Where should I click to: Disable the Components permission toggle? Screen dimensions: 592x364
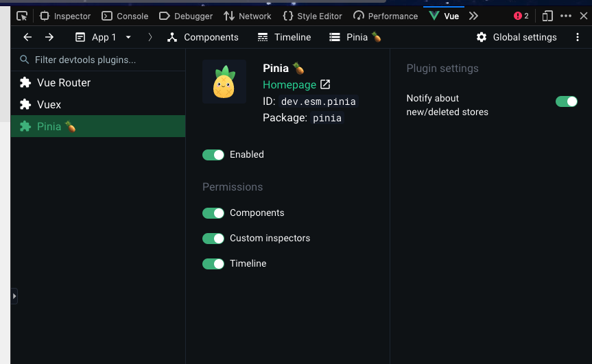213,213
